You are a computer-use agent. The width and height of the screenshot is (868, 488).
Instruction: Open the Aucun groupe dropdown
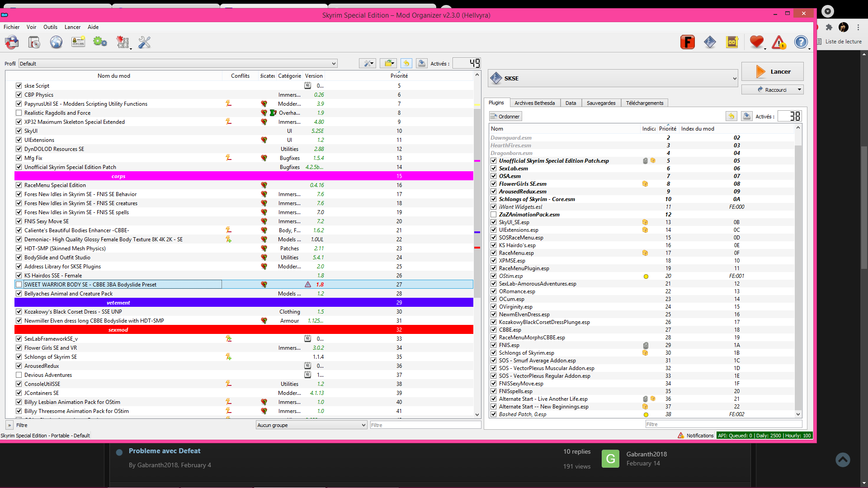(x=311, y=425)
